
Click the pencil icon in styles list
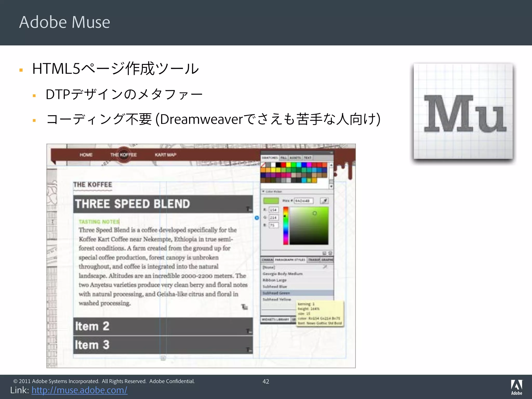pos(325,267)
